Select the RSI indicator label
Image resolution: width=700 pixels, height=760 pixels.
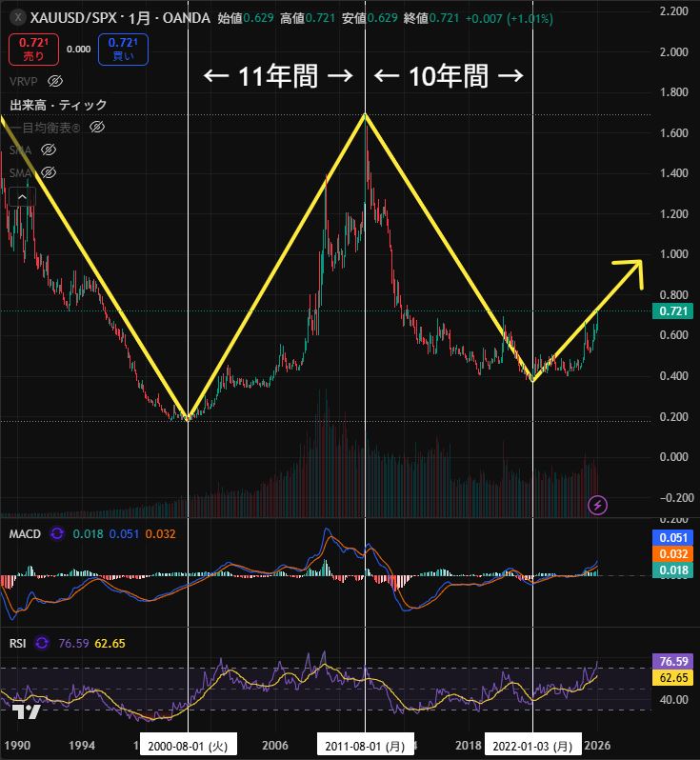tap(18, 644)
